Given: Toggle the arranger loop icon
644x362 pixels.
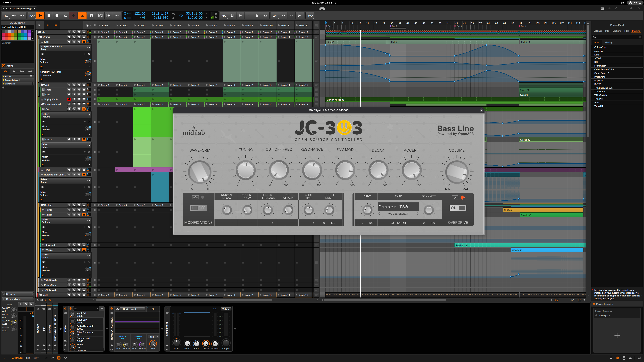Looking at the screenshot, I should click(181, 15).
